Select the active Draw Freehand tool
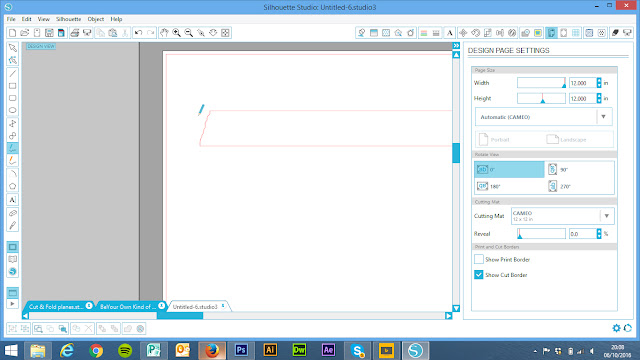The image size is (640, 360). pyautogui.click(x=13, y=148)
